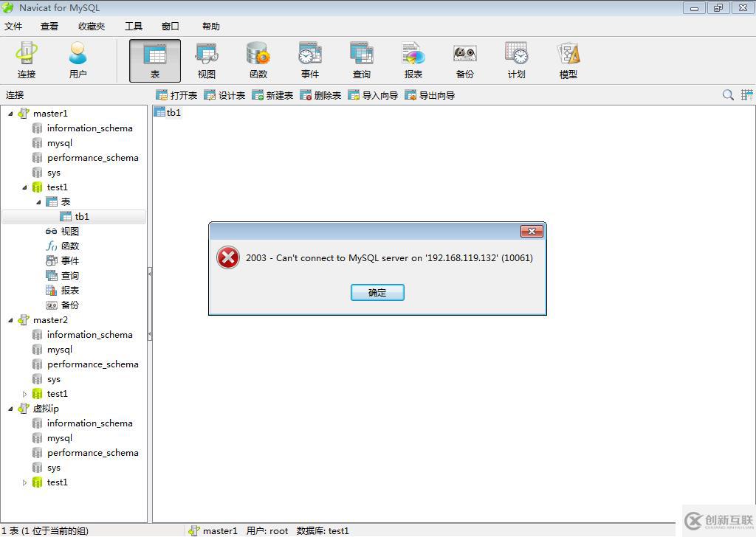756x537 pixels.
Task: Click 确定 (OK) in the error dialog
Action: pyautogui.click(x=377, y=292)
